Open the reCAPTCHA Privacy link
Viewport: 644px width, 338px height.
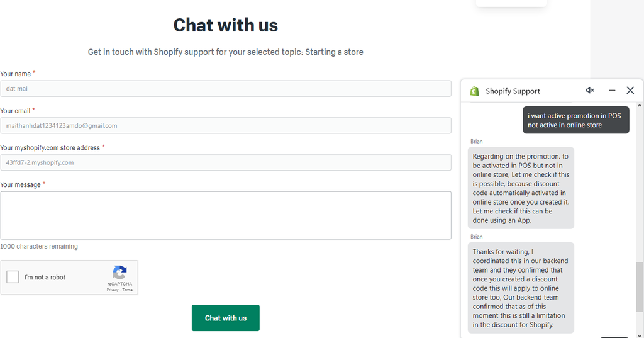[x=113, y=290]
